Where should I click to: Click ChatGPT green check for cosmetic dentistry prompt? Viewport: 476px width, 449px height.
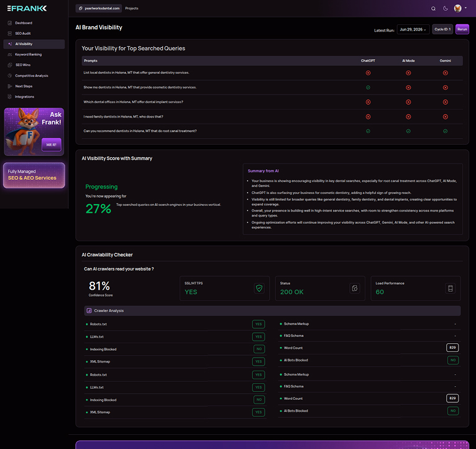tap(368, 88)
